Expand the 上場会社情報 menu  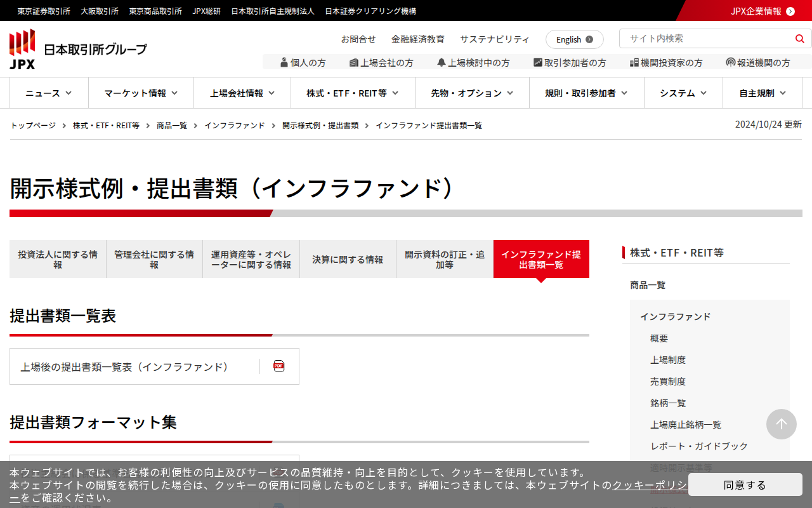242,93
